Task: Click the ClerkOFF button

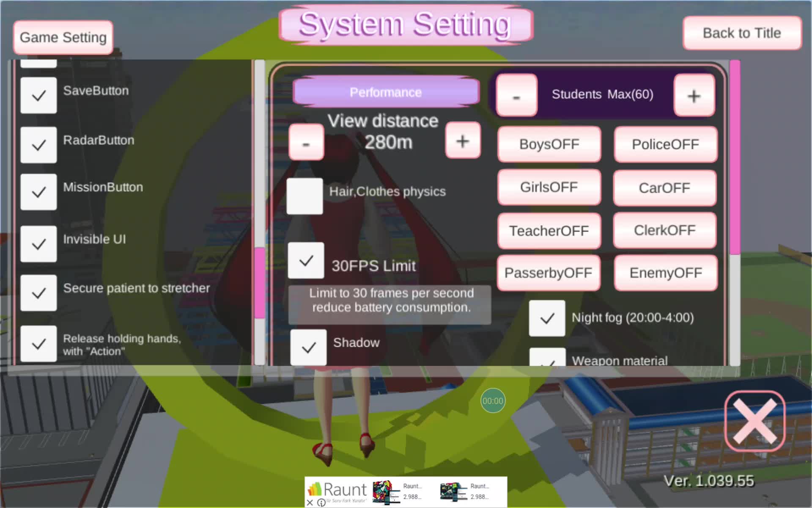Action: pyautogui.click(x=664, y=230)
